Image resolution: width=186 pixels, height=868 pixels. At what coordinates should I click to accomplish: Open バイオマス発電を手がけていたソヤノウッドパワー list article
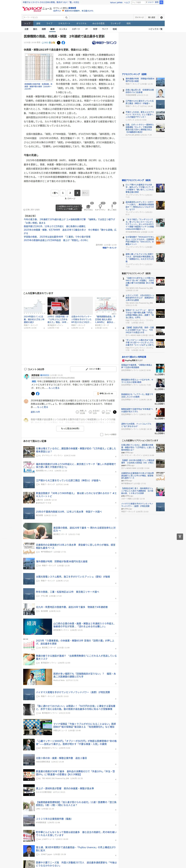(x=73, y=692)
